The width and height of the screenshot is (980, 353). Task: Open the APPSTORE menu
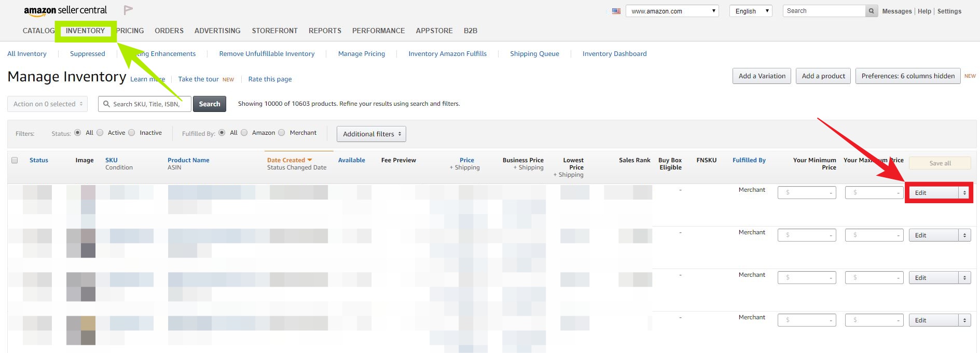click(434, 31)
